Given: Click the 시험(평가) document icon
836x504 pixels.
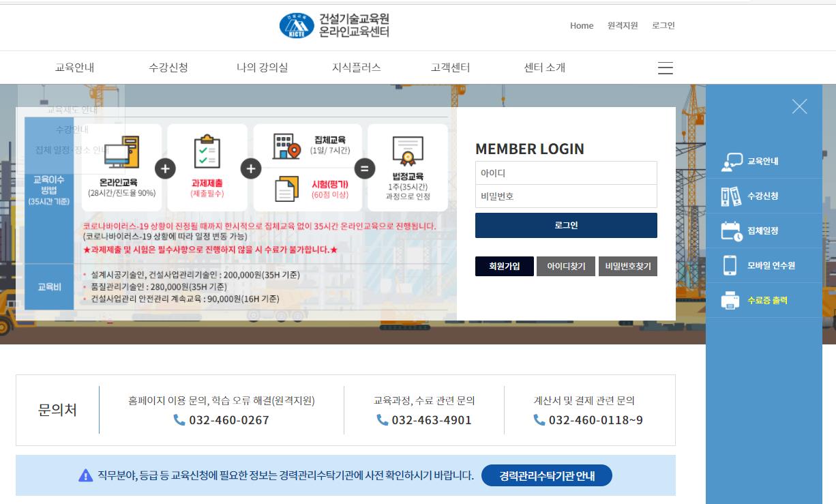Looking at the screenshot, I should click(x=286, y=189).
